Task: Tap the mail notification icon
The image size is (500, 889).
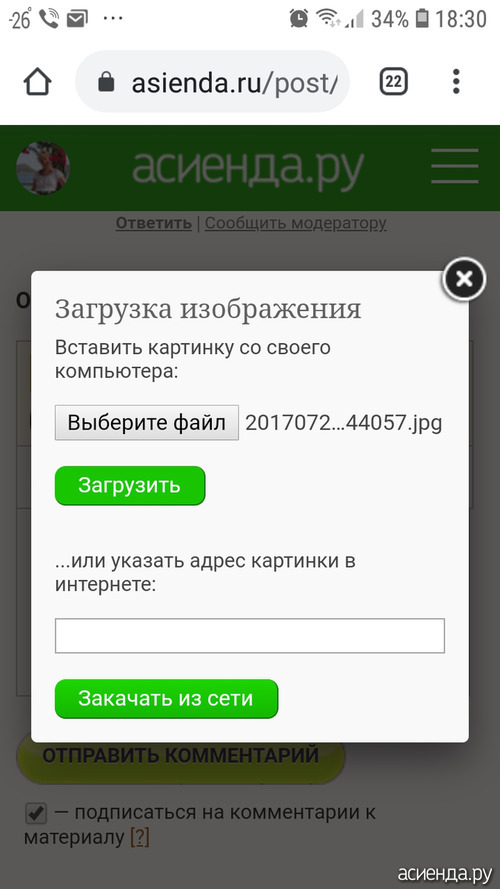Action: [x=77, y=19]
